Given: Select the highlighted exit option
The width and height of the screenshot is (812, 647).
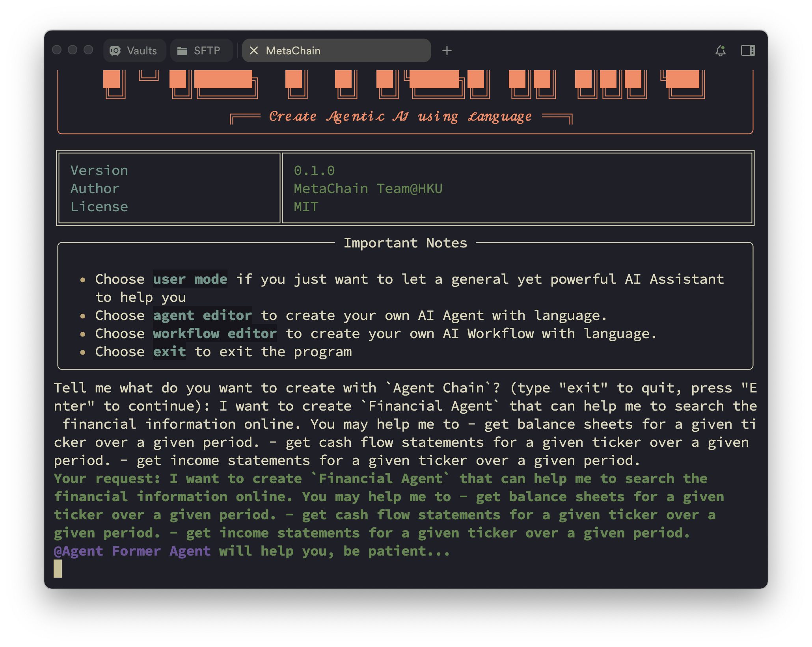Looking at the screenshot, I should pyautogui.click(x=169, y=351).
